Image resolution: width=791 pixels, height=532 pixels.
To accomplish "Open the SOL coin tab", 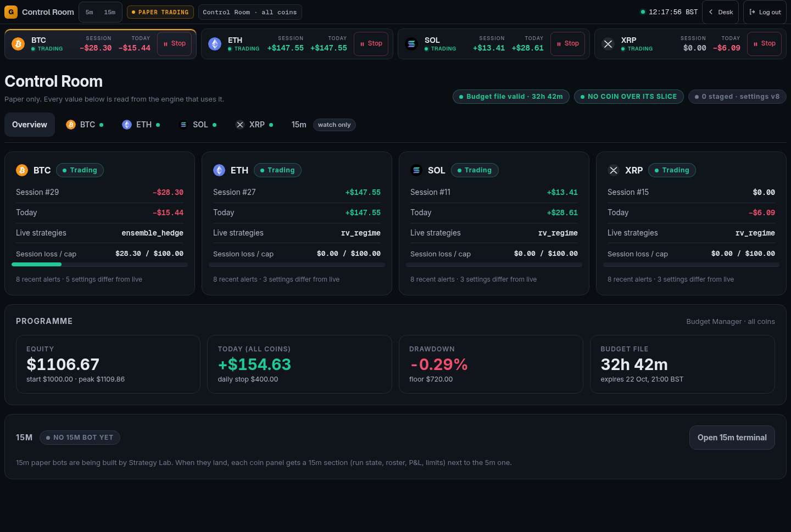I will point(198,125).
